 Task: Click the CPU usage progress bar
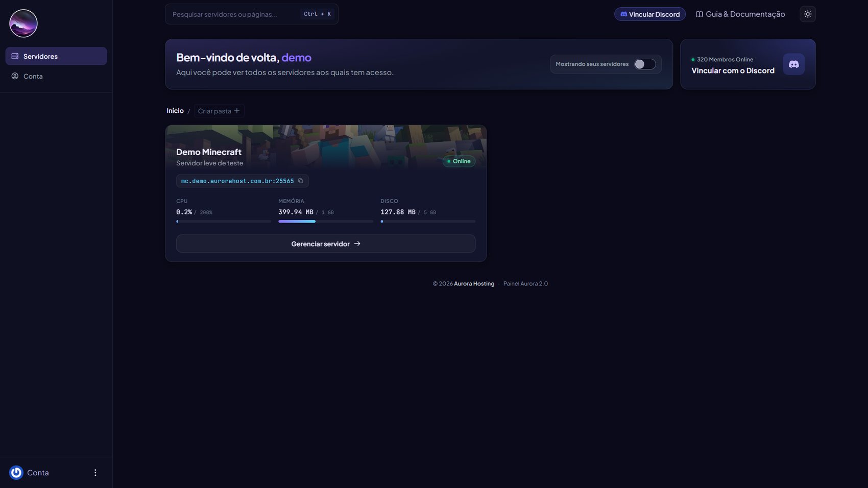click(x=224, y=222)
